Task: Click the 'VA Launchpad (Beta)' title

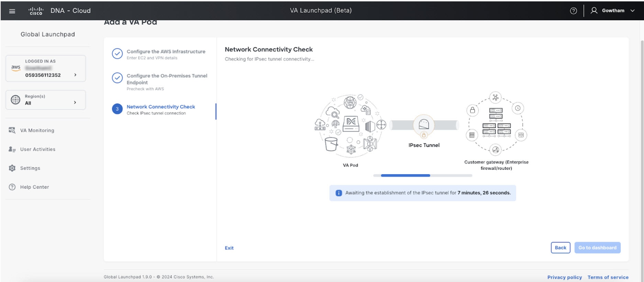Action: click(321, 11)
